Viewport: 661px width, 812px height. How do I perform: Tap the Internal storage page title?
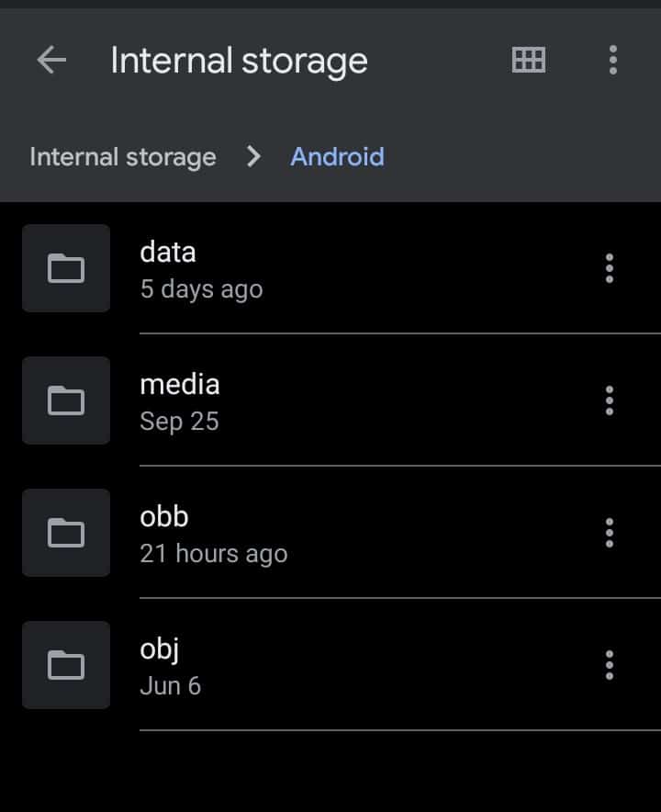239,62
